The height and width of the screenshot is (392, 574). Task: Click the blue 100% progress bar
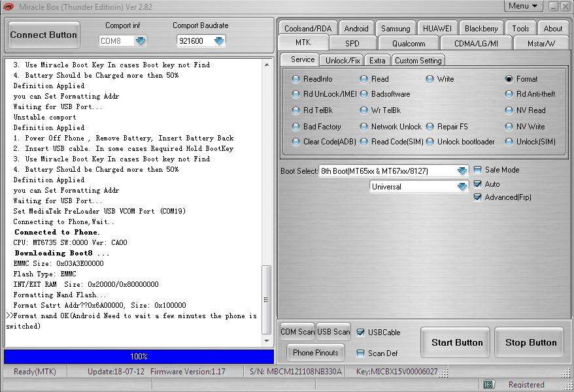139,356
